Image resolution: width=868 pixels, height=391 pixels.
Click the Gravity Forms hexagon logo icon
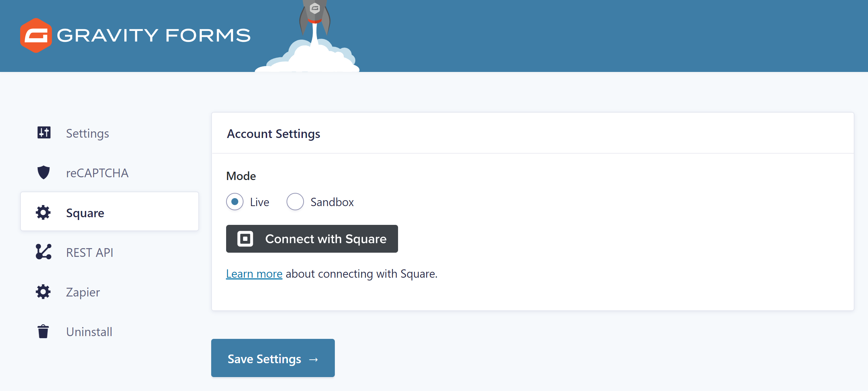[36, 35]
